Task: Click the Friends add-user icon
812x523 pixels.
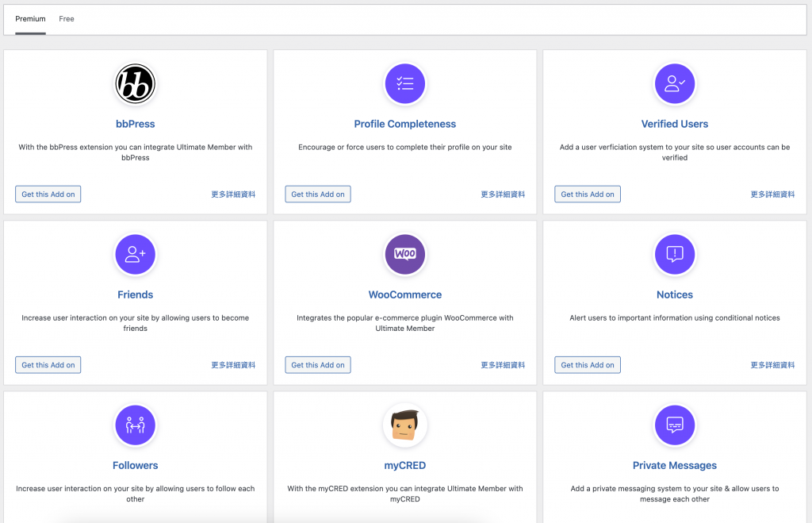Action: 135,255
